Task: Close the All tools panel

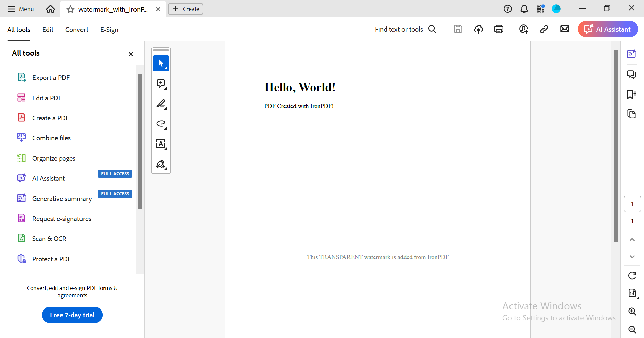Action: click(131, 54)
